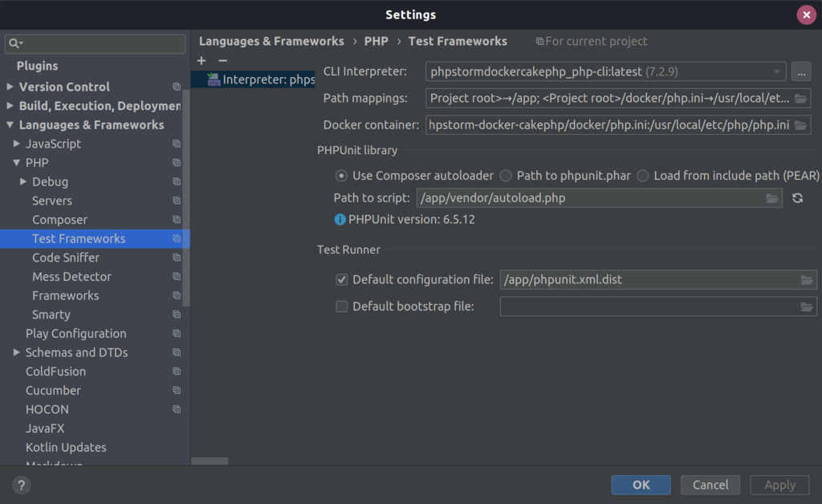Screen dimensions: 822x504
Task: Refresh PHPUnit version with the reload icon
Action: 797,198
